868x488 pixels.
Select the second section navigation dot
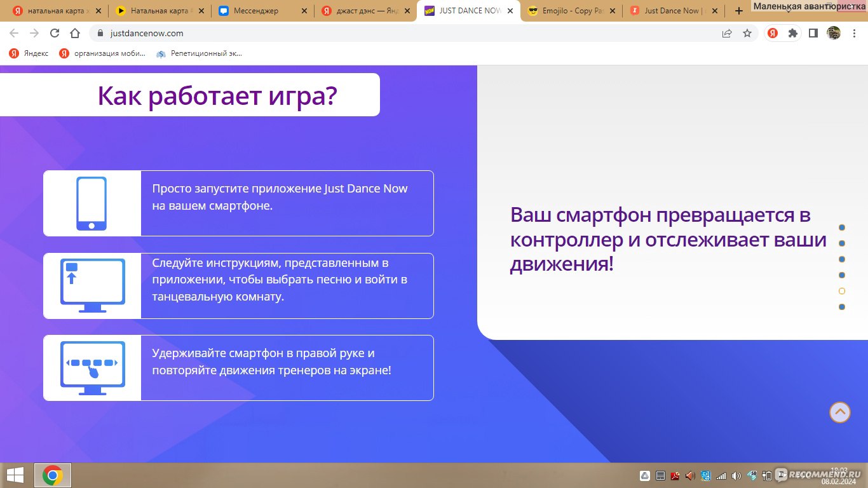tap(842, 243)
